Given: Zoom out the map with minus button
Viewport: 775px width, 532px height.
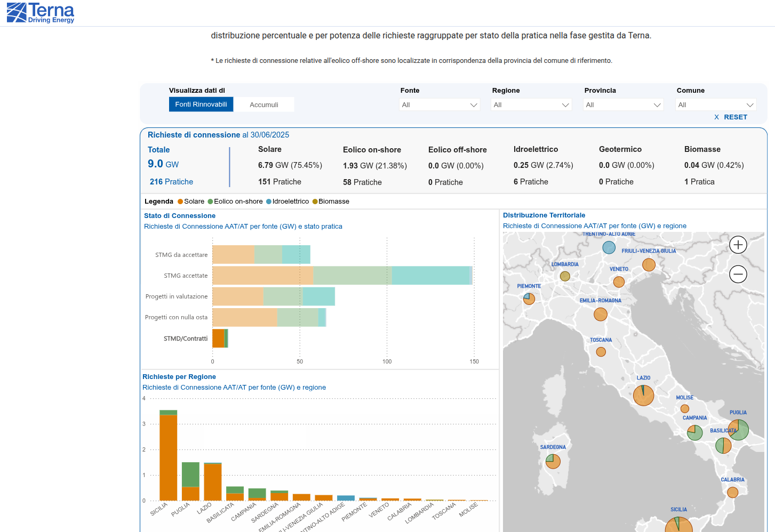Looking at the screenshot, I should click(738, 274).
